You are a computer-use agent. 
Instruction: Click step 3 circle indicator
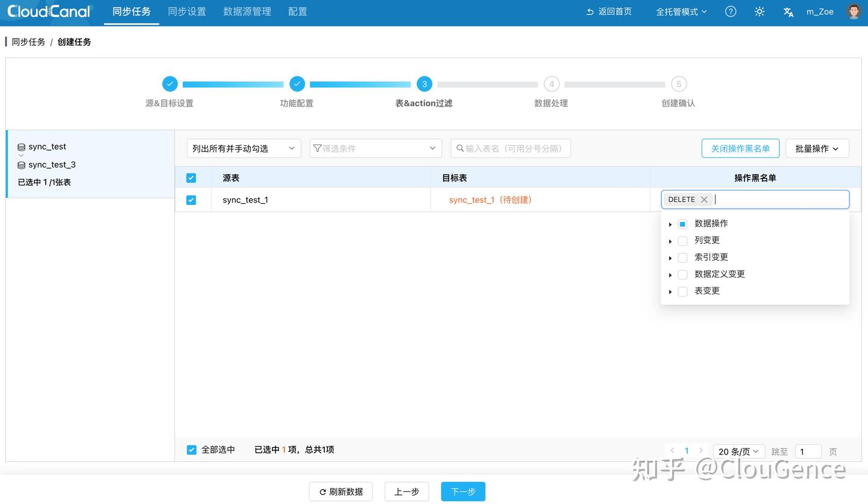[424, 84]
